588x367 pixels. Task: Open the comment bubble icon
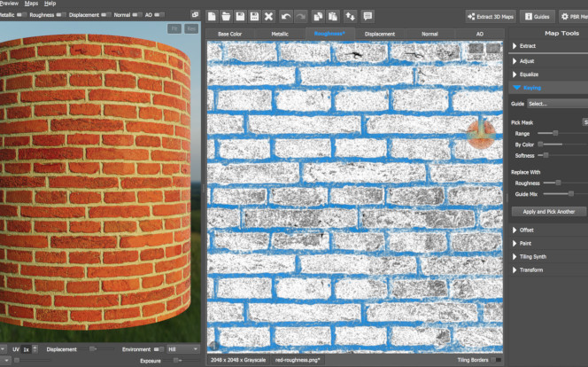point(367,16)
